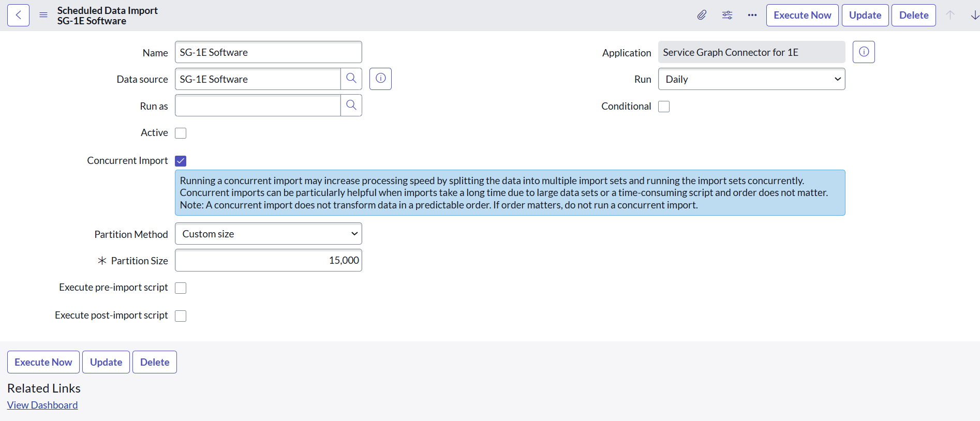Enable Execute pre-import script checkbox
The height and width of the screenshot is (421, 980).
click(x=181, y=288)
